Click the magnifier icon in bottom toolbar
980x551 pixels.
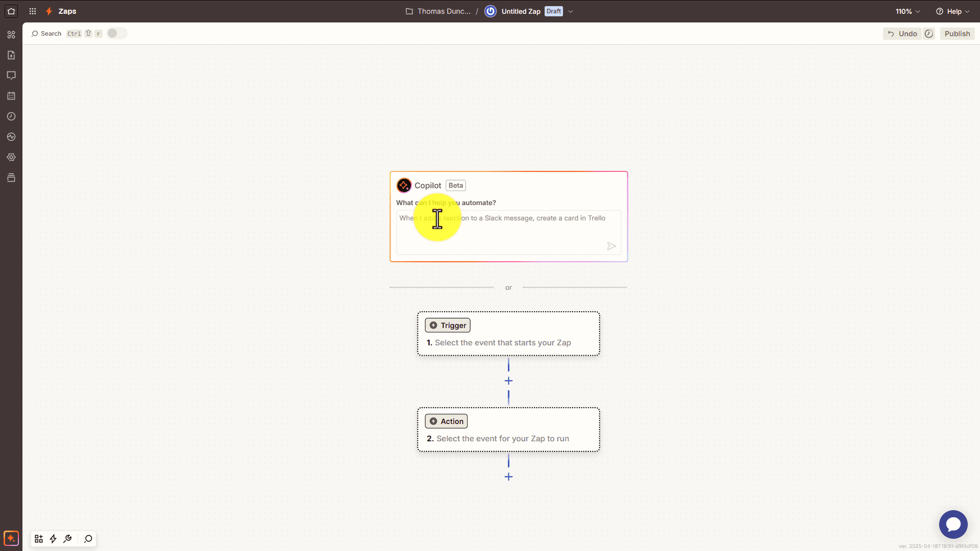pyautogui.click(x=88, y=539)
